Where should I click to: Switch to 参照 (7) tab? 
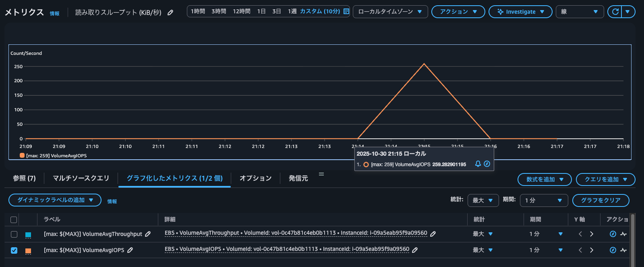click(x=24, y=178)
